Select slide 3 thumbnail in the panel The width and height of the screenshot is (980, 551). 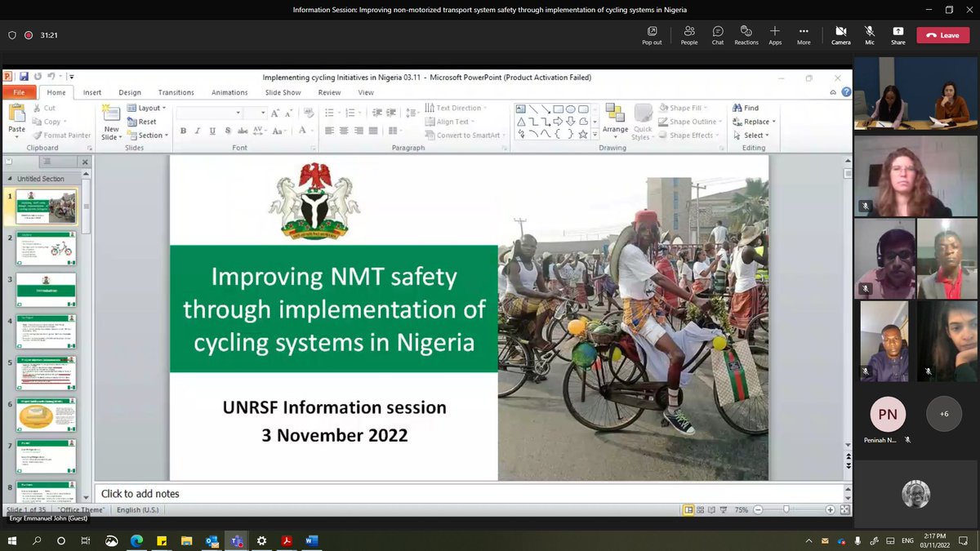[x=47, y=290]
